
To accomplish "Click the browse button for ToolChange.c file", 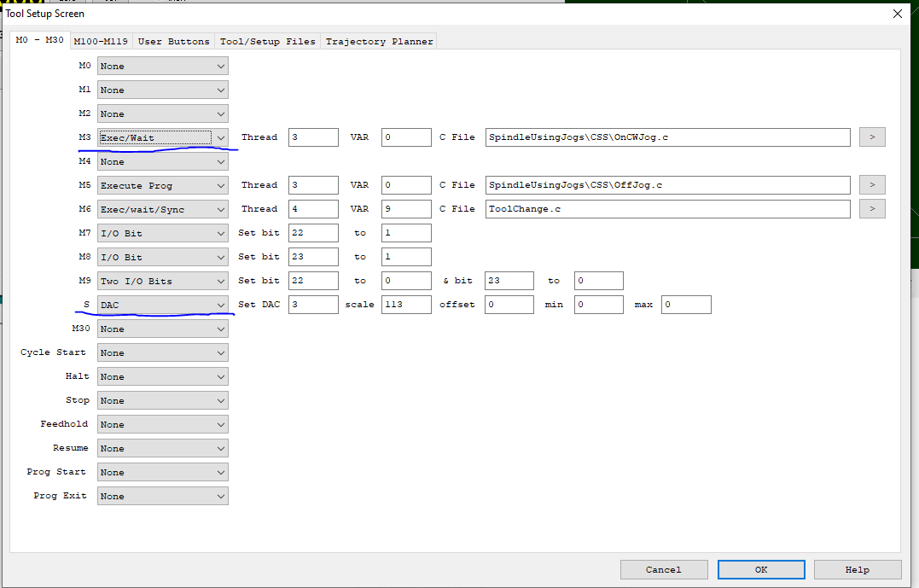I will 871,209.
